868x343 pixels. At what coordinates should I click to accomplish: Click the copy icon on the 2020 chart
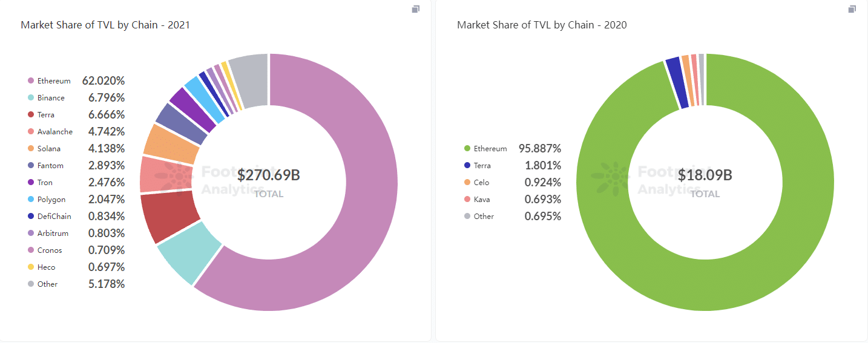pos(852,9)
